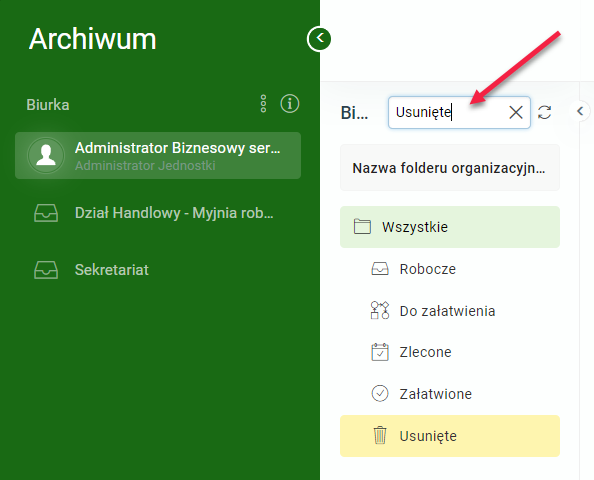Viewport: 594px width, 480px height.
Task: Click the Wszystkie folder icon
Action: click(362, 227)
